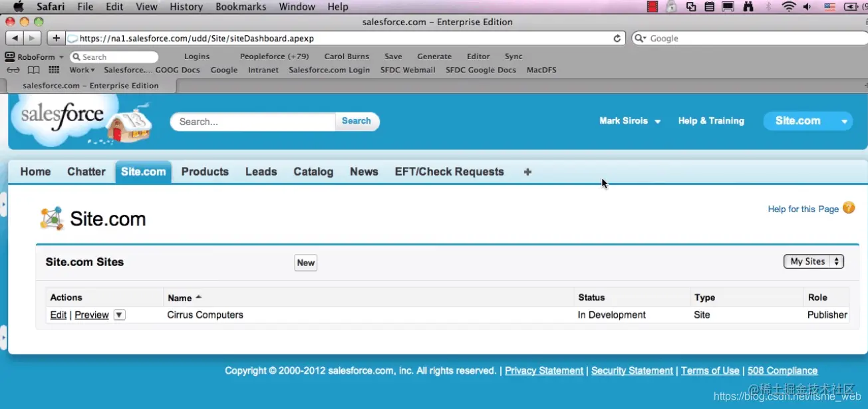This screenshot has height=409, width=868.
Task: Click the red filmstrip menu bar icon
Action: (652, 7)
